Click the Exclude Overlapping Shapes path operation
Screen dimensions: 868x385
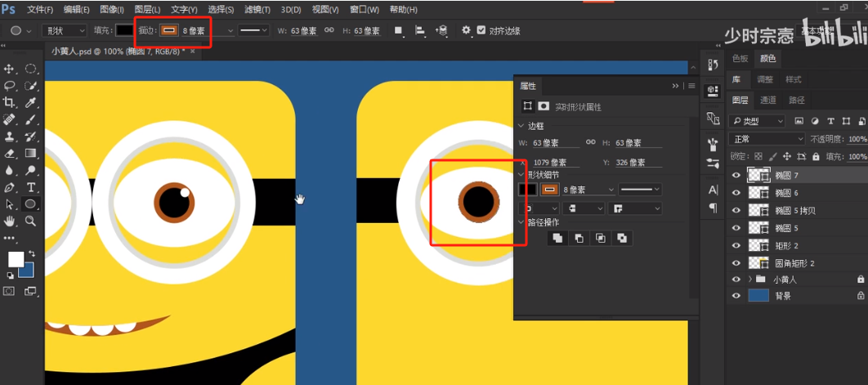coord(622,238)
